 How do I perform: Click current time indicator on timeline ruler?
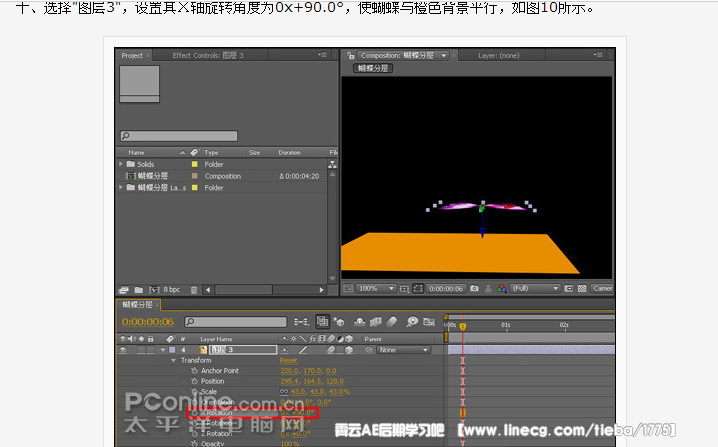(462, 326)
